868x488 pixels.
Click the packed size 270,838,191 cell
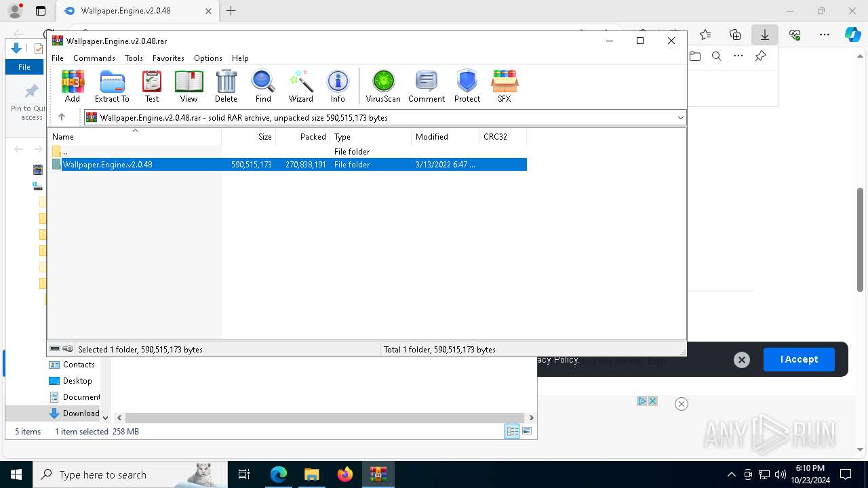tap(305, 165)
